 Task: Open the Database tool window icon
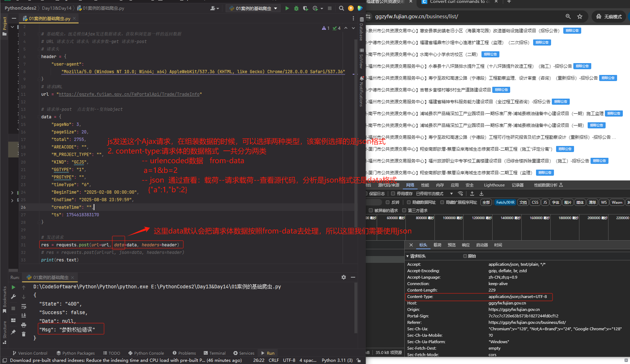362,20
